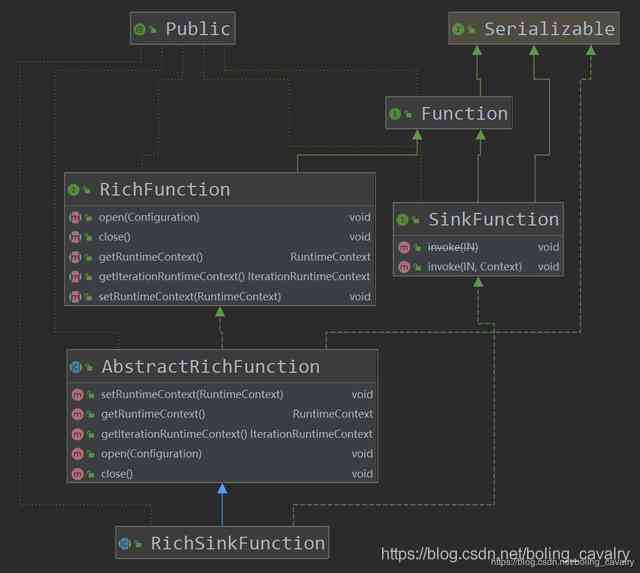Select the SinkFunction title text
The image size is (640, 573).
pos(493,220)
